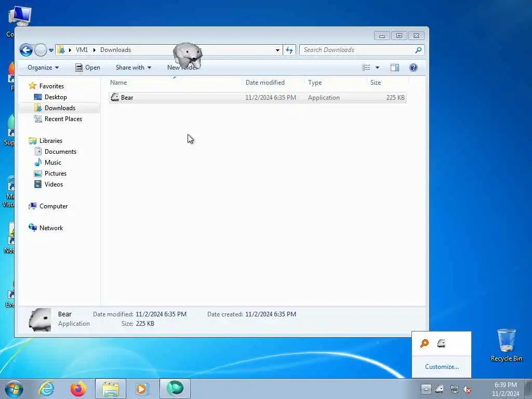Viewport: 532px width, 399px height.
Task: Open the Videos library
Action: click(54, 184)
